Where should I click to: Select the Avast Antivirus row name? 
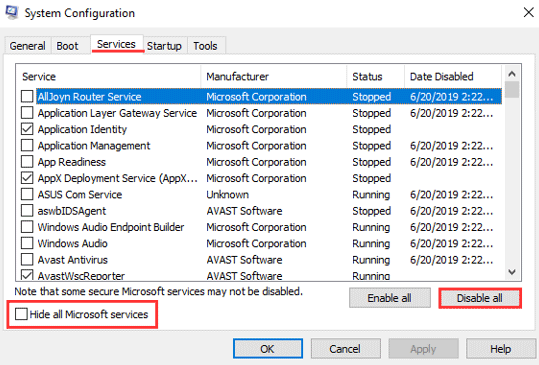(x=73, y=260)
